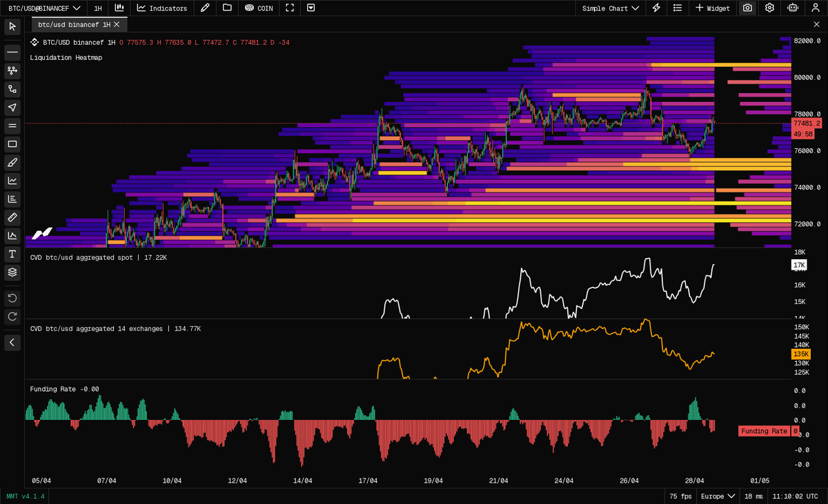Viewport: 828px width, 504px height.
Task: Redo the last drawing action
Action: (x=12, y=316)
